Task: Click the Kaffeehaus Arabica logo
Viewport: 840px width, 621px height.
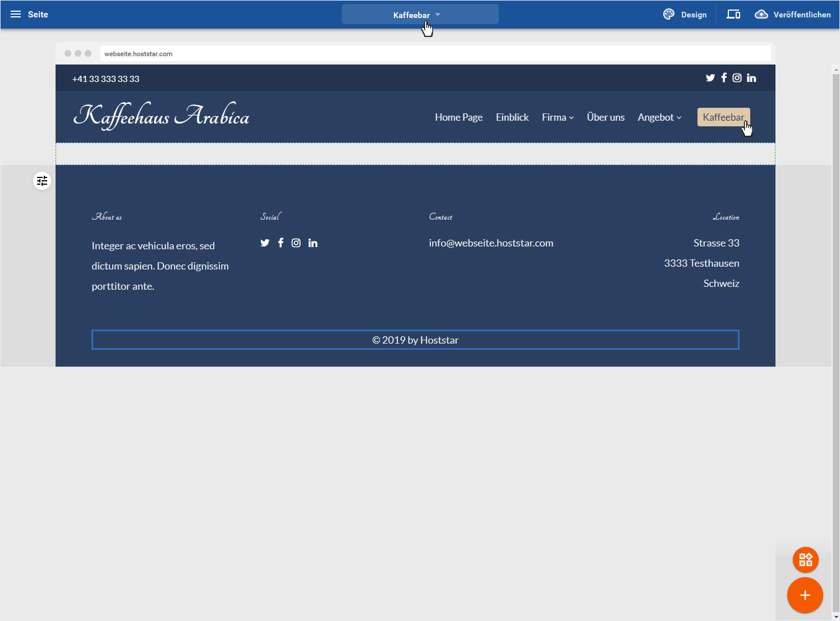Action: tap(161, 116)
